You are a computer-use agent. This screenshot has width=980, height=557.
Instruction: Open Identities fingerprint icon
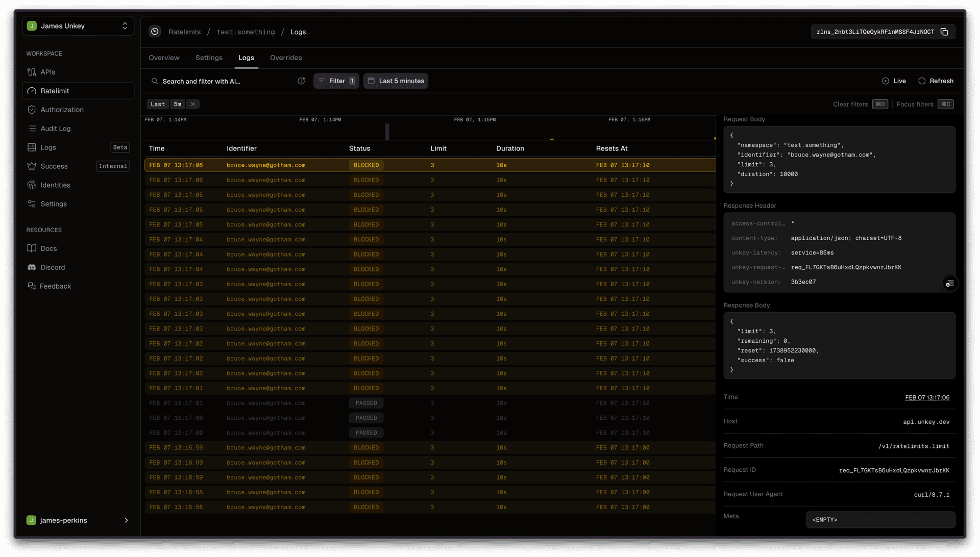[32, 185]
